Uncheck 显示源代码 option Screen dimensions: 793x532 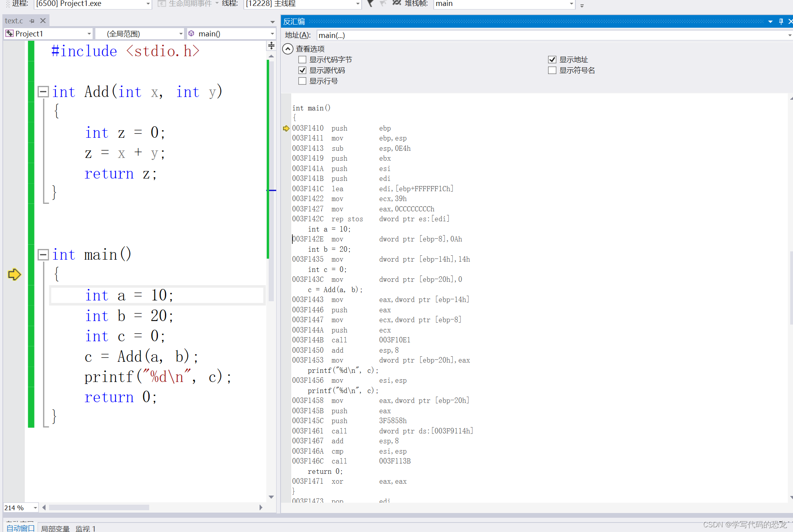pos(303,70)
